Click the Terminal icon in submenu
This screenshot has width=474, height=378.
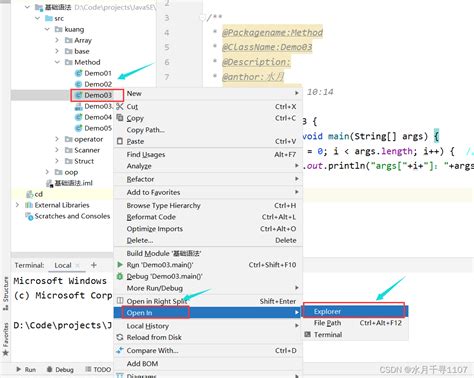click(x=308, y=334)
